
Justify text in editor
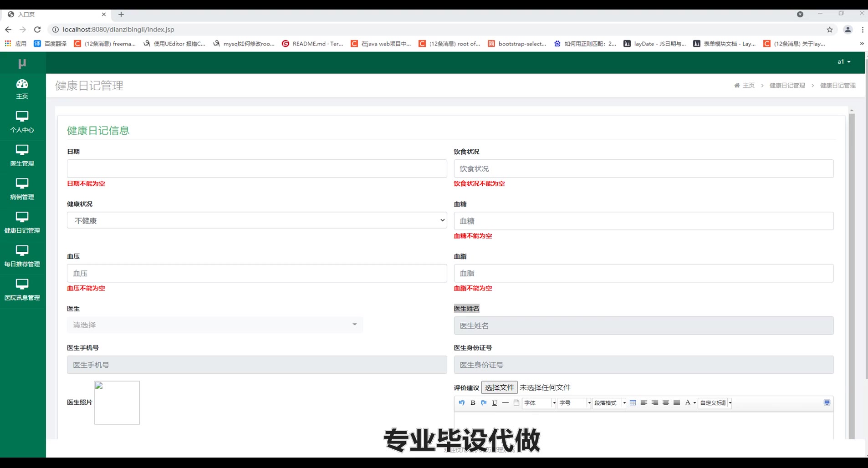pos(677,403)
